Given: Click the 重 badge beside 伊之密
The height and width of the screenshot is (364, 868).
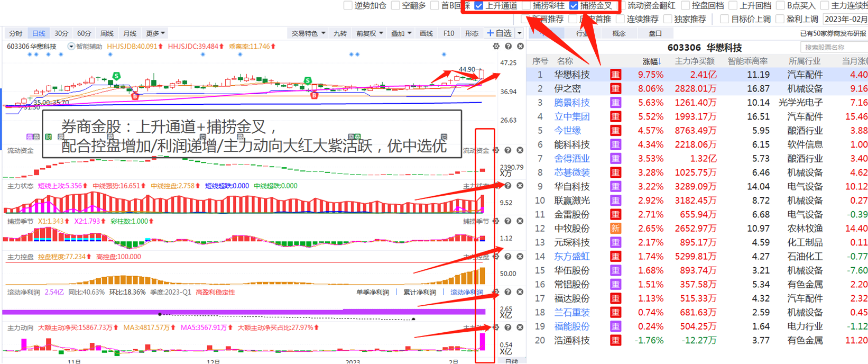Looking at the screenshot, I should pos(615,88).
